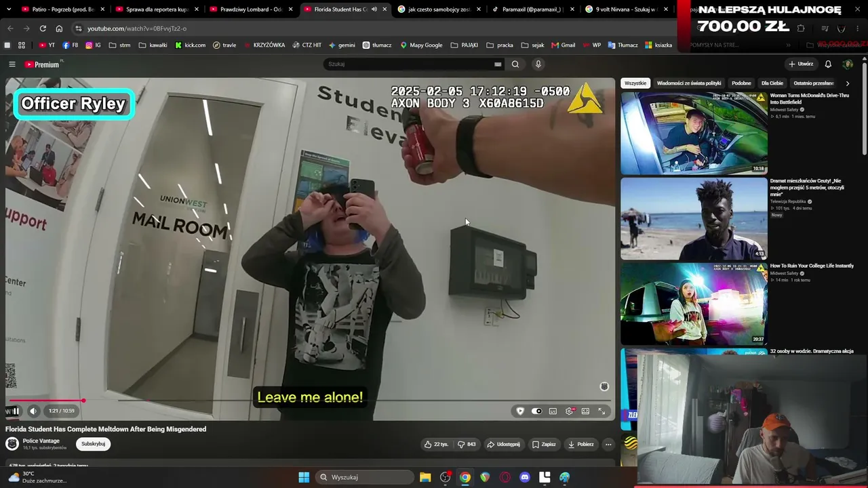This screenshot has height=488, width=868.
Task: Reload the page with the browser refresh button
Action: (43, 28)
